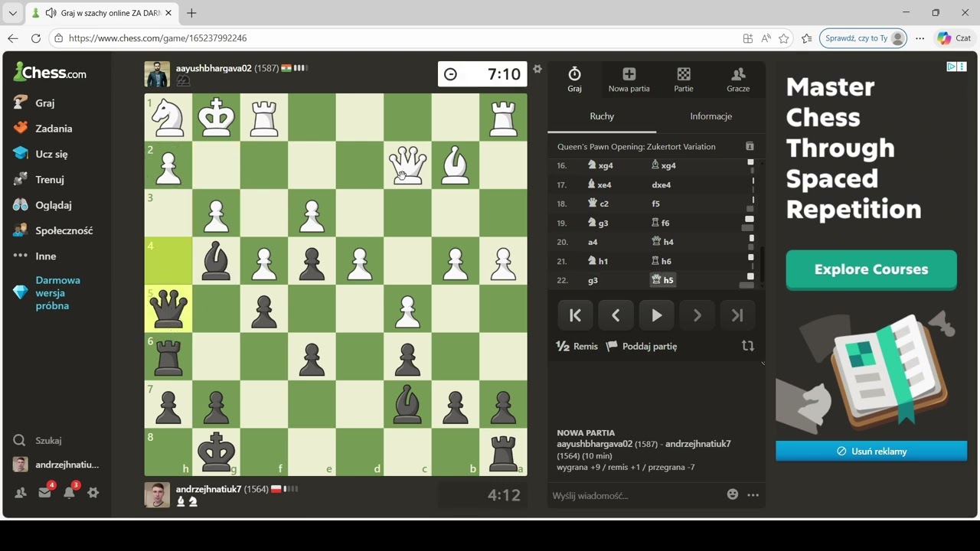Go forward one move
Viewport: 980px width, 551px height.
coord(697,315)
